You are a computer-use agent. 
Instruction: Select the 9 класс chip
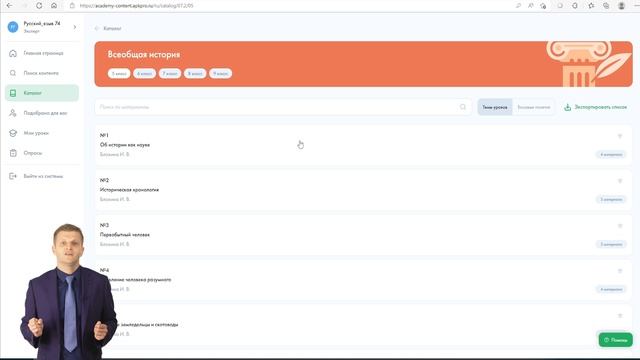[220, 73]
